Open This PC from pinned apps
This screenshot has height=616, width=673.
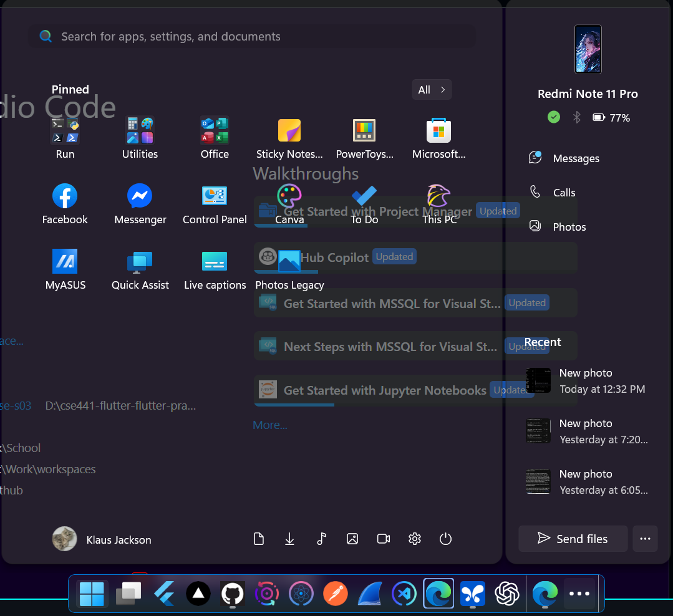pyautogui.click(x=438, y=204)
